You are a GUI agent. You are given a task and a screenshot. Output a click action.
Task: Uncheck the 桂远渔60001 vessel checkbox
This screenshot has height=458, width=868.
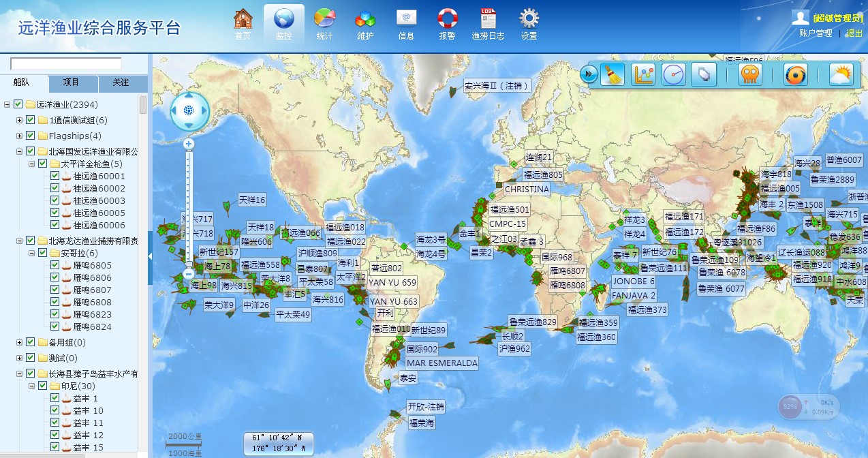coord(55,176)
